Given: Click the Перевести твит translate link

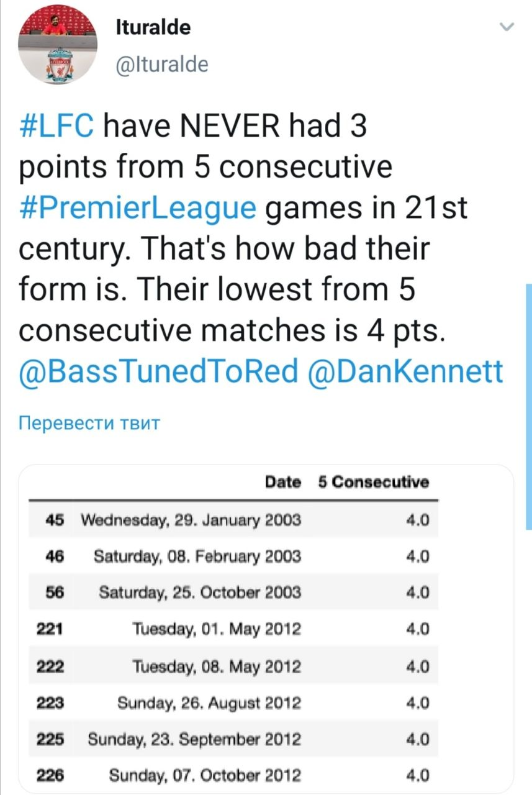Looking at the screenshot, I should (90, 424).
